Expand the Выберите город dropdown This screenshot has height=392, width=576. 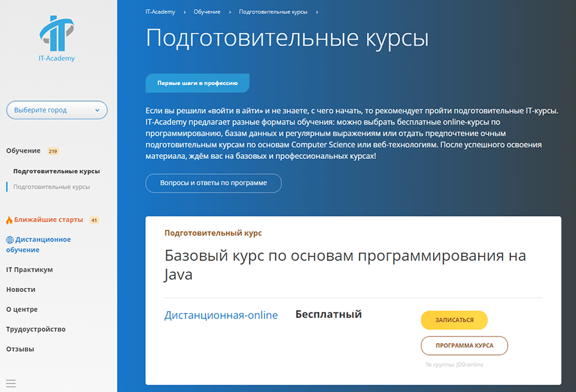tap(57, 110)
